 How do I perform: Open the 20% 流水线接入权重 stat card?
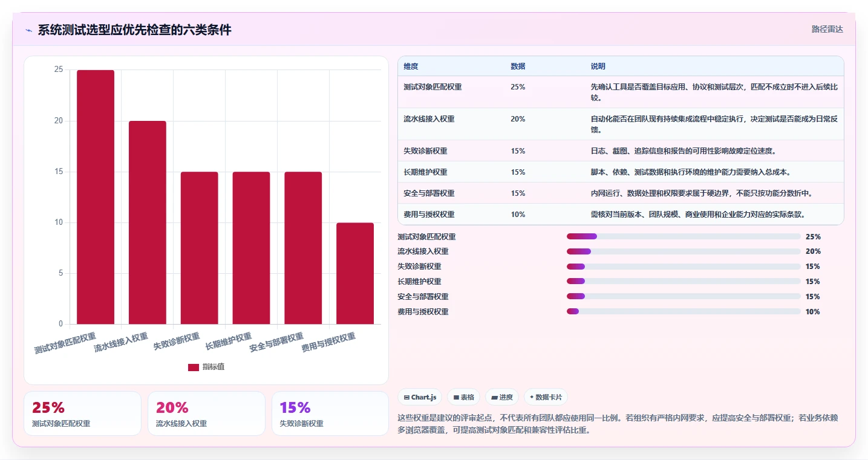206,413
